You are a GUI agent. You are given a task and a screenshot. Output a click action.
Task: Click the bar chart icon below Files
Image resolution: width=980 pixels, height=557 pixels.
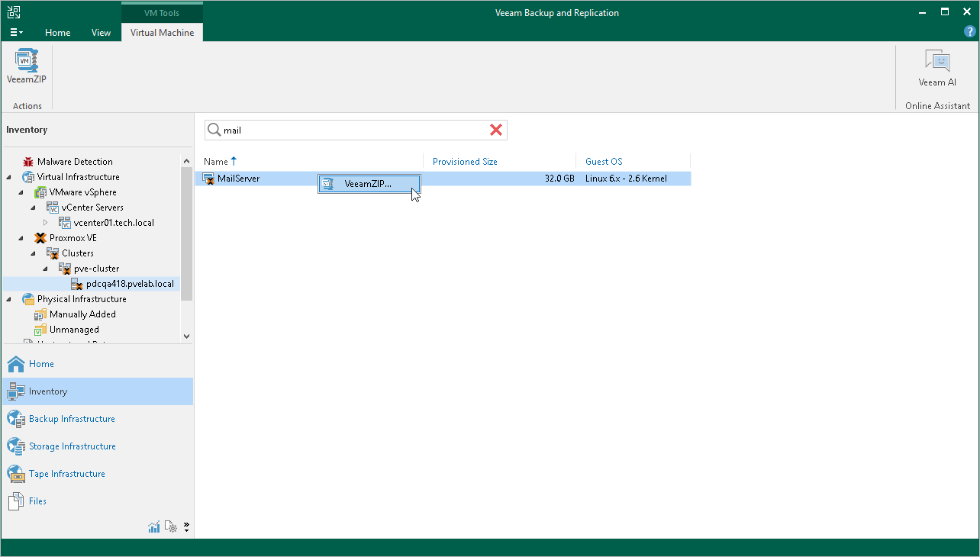[154, 526]
